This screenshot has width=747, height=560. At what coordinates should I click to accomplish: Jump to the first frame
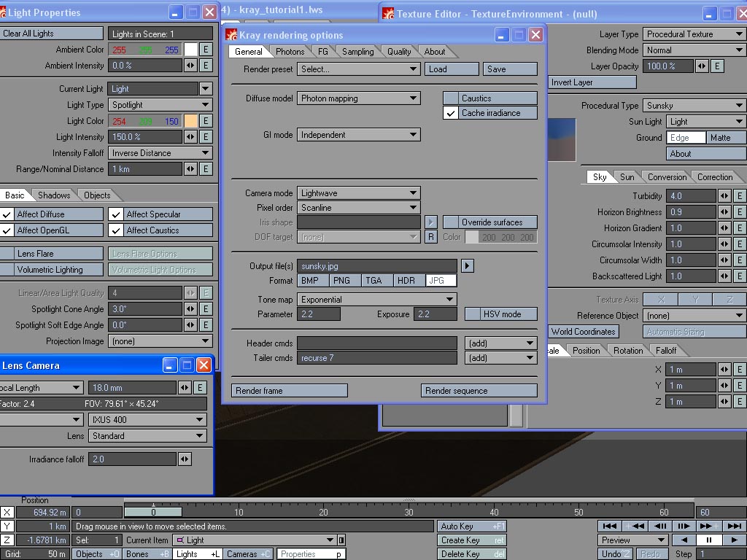click(x=611, y=526)
